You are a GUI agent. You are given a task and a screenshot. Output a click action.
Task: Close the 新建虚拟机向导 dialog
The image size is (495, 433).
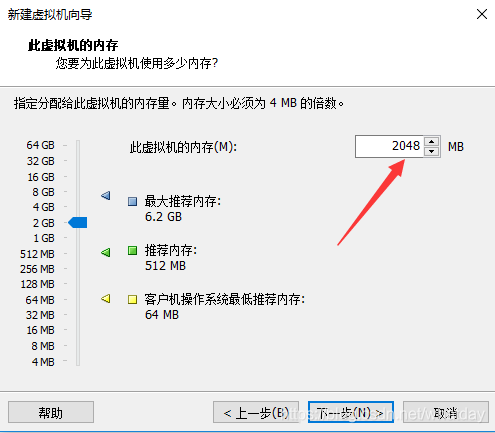pyautogui.click(x=482, y=14)
